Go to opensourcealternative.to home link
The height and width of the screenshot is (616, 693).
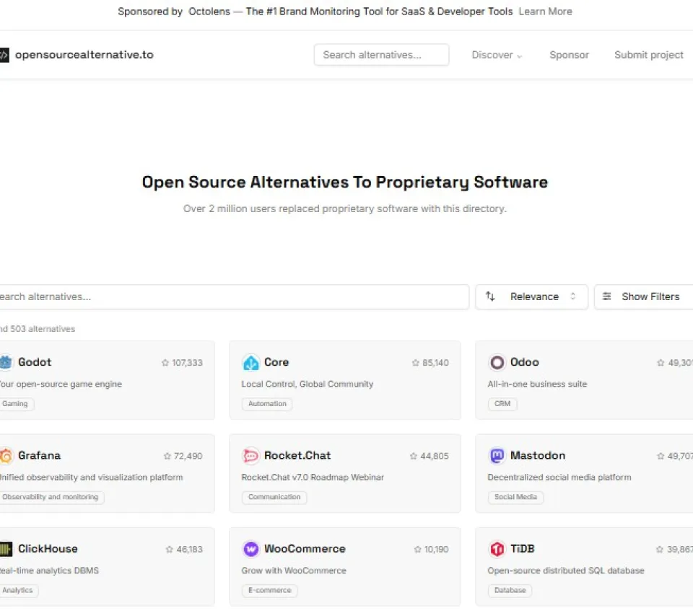tap(84, 56)
